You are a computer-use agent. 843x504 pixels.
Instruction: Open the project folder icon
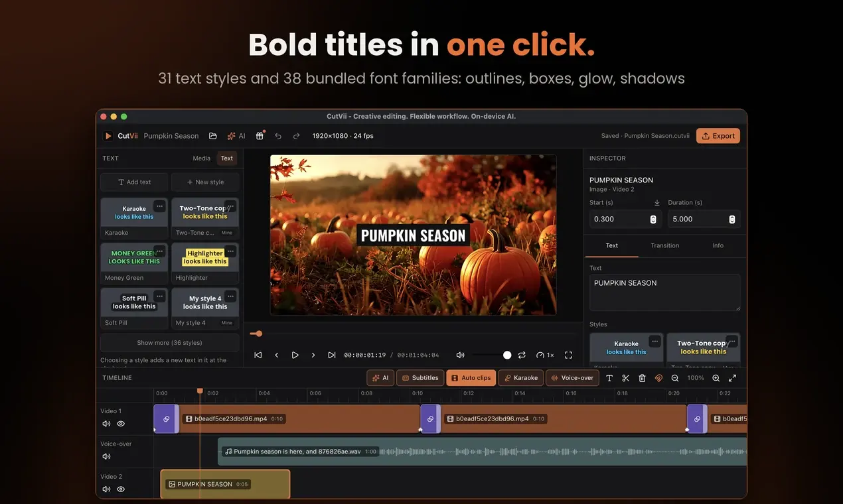click(213, 136)
